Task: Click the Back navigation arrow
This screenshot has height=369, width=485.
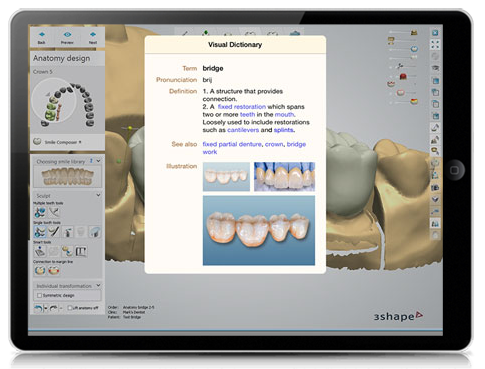Action: coord(42,34)
